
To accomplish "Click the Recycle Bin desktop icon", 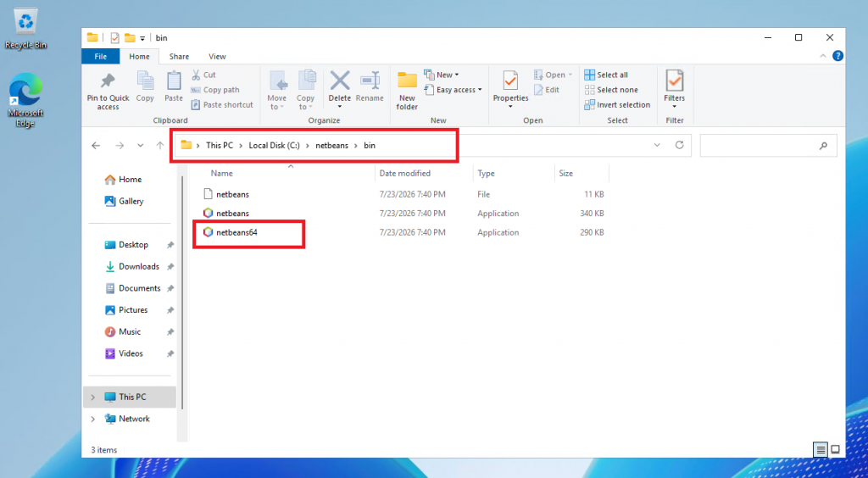I will [25, 29].
